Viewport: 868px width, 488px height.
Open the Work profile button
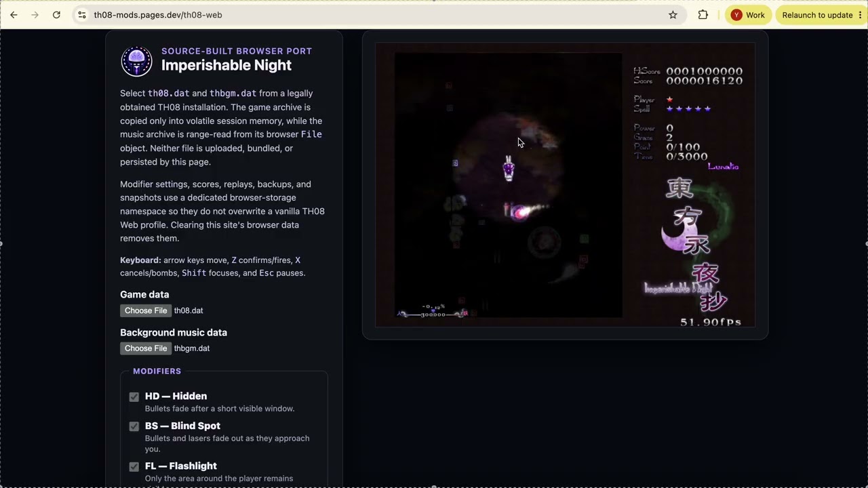(x=748, y=15)
